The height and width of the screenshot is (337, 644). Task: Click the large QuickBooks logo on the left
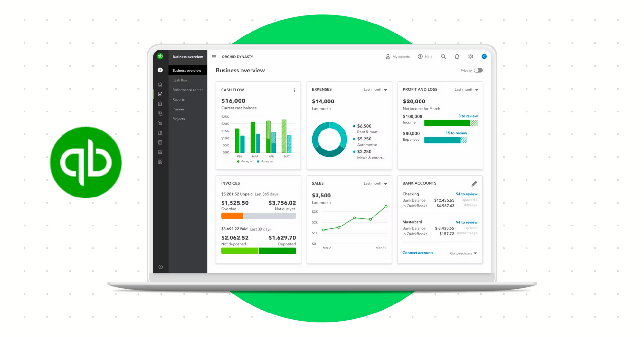86,162
